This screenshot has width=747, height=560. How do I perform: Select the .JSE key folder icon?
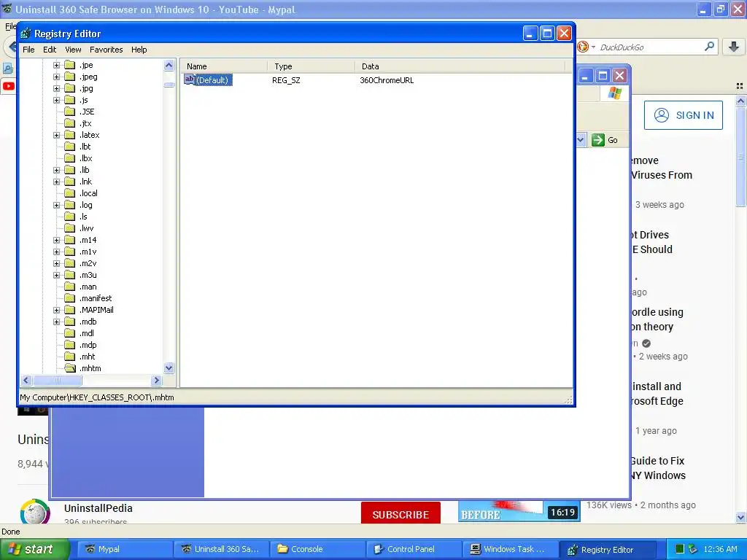(x=70, y=112)
